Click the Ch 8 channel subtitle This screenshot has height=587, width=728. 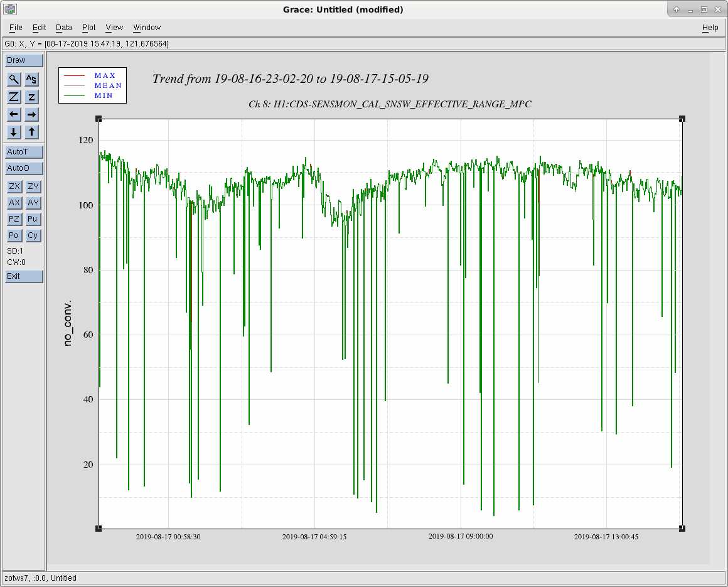pos(390,104)
